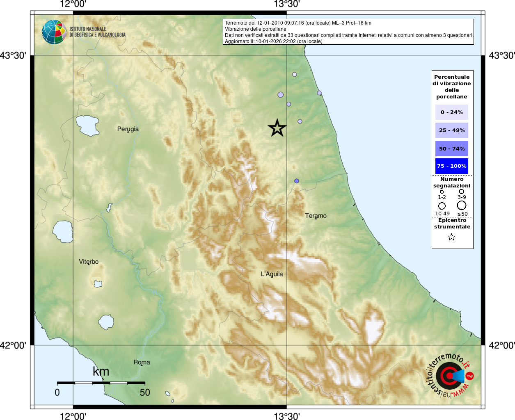This screenshot has width=515, height=420.
Task: Select the 0 - 24% legend swatch
Action: tap(451, 112)
